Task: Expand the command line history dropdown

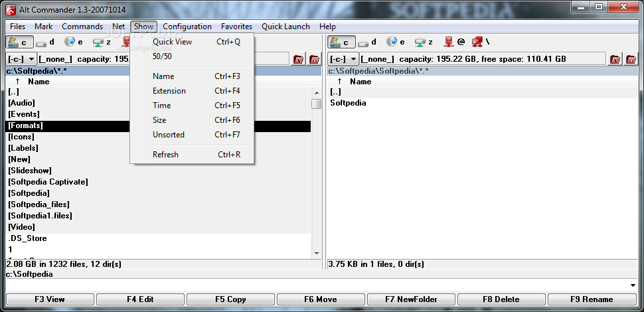Action: (633, 285)
